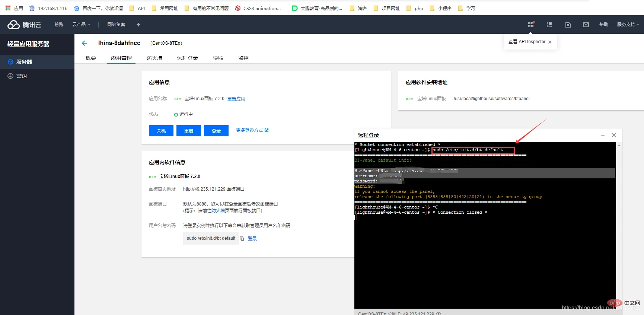
Task: Expand the 服务支持 dropdown menu
Action: 628,25
